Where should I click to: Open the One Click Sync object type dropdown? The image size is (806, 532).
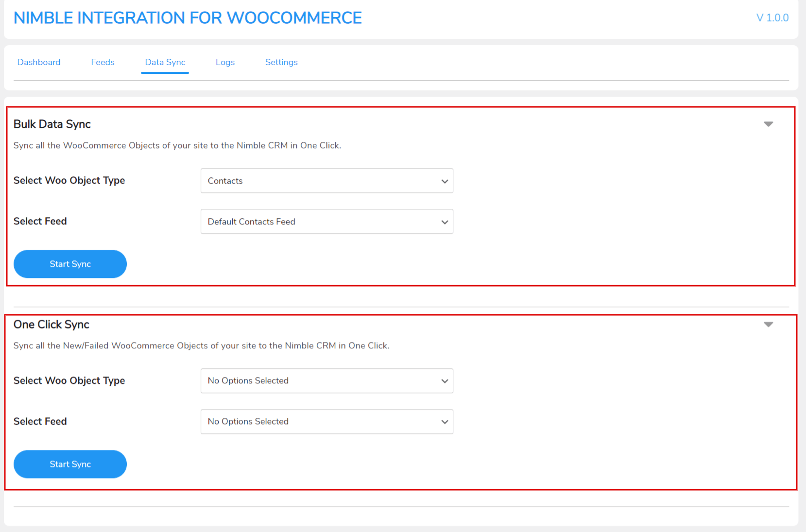[x=326, y=381]
